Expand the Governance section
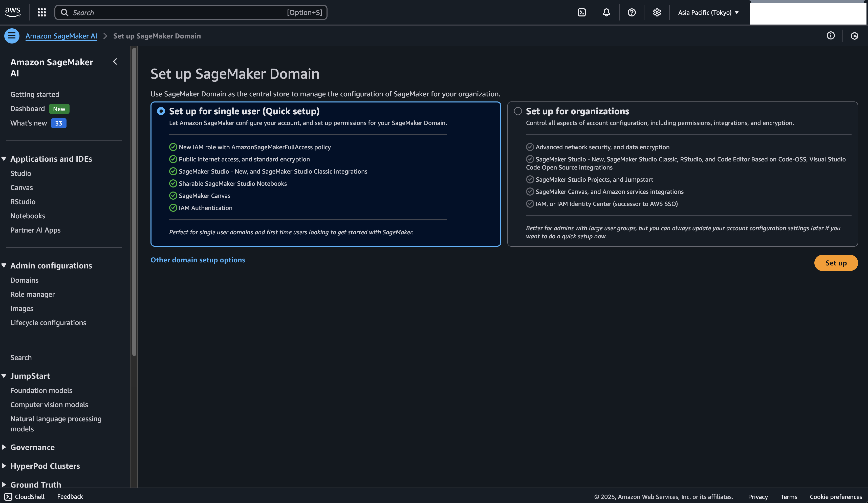The image size is (868, 503). 4,447
